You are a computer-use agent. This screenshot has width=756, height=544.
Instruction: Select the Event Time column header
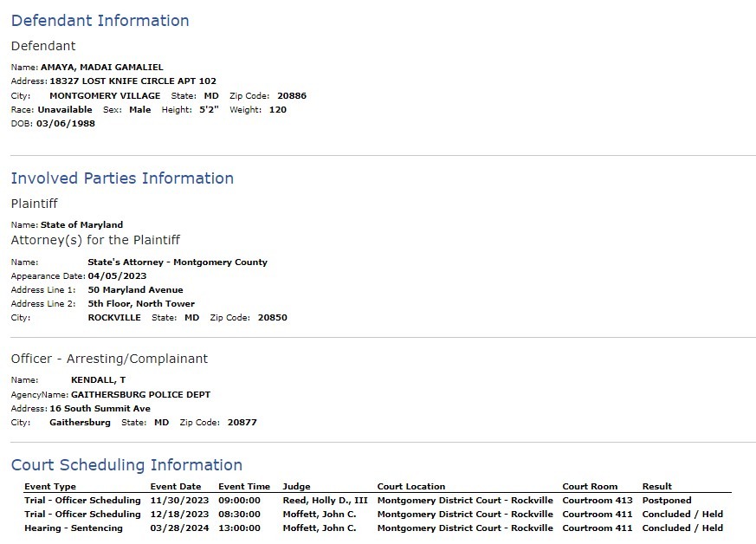point(244,487)
